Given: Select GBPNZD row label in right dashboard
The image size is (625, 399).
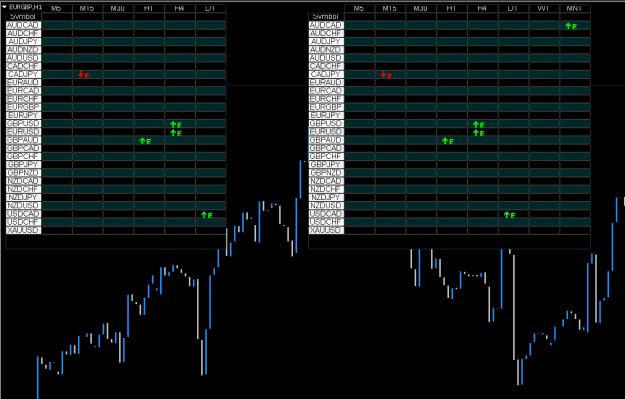Looking at the screenshot, I should (326, 173).
